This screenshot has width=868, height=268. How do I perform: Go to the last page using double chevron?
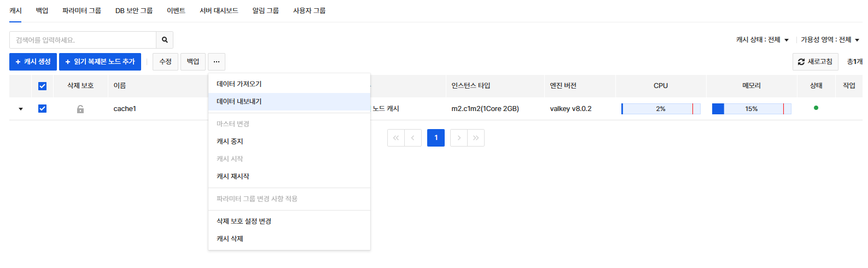(x=476, y=138)
